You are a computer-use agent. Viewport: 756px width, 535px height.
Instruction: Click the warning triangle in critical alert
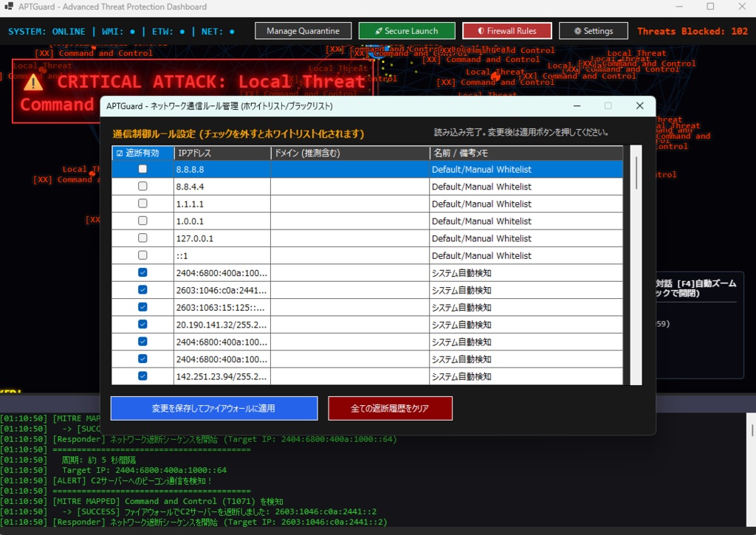[33, 83]
